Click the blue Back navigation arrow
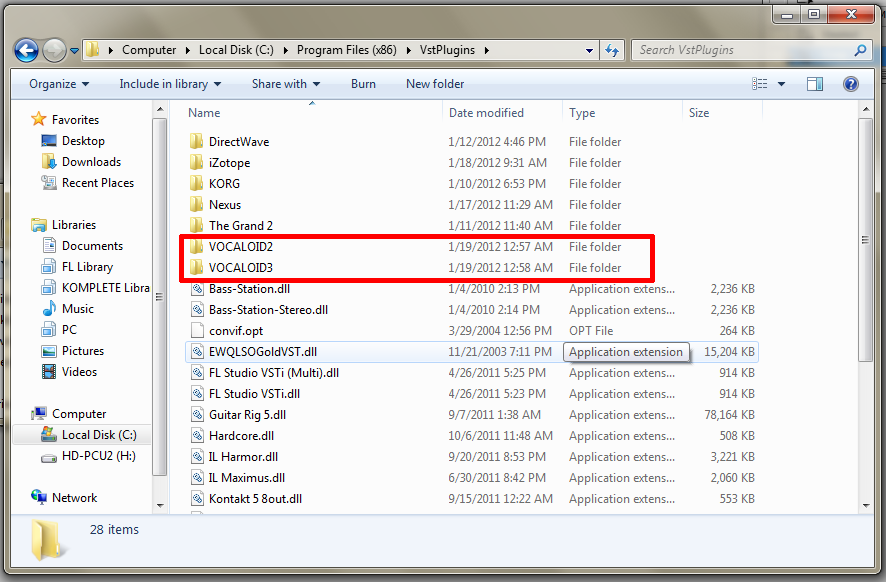886x582 pixels. (x=26, y=51)
